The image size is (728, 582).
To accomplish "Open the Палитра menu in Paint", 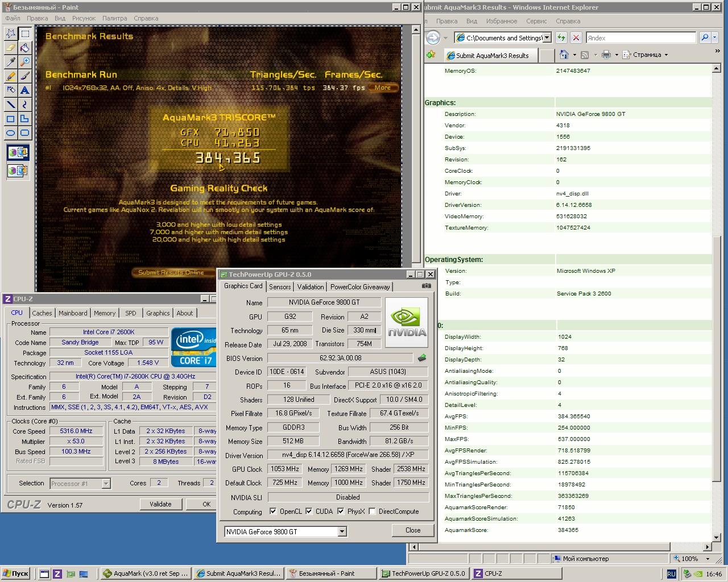I will (114, 18).
